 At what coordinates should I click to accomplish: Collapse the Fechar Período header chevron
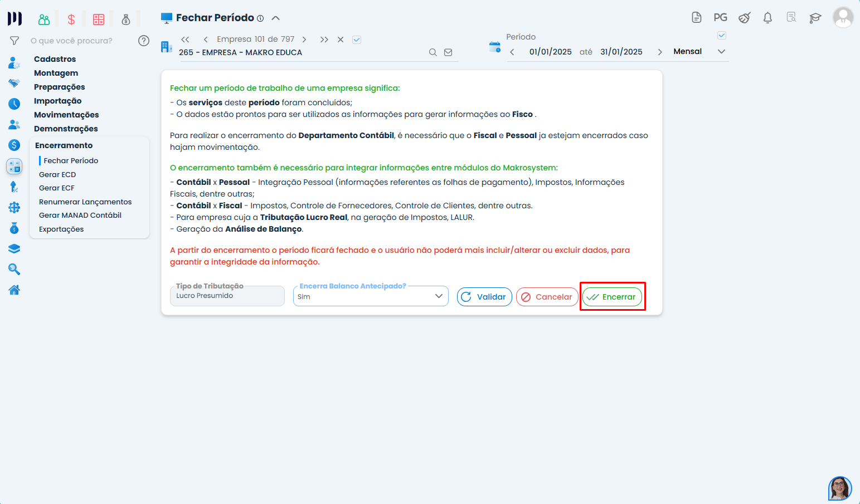coord(275,18)
